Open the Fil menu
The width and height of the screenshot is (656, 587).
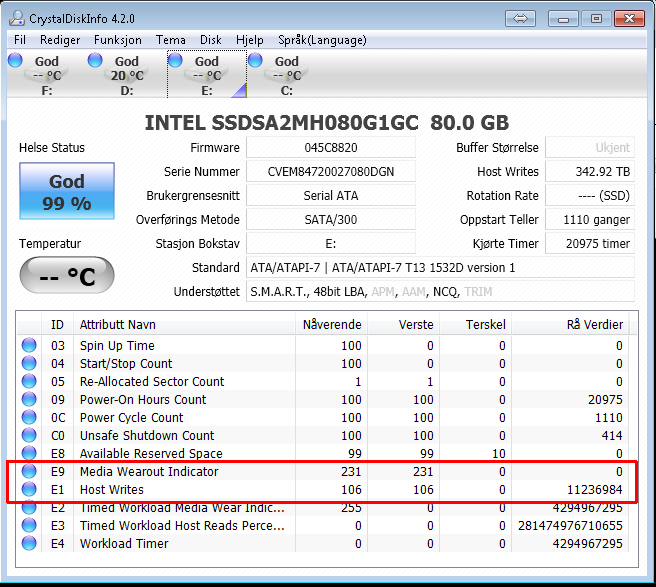point(20,40)
